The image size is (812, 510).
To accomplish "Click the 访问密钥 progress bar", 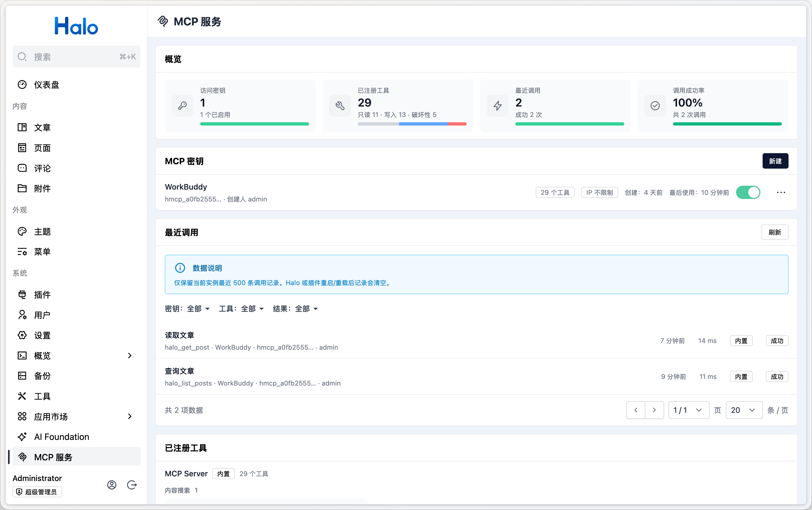I will point(254,124).
